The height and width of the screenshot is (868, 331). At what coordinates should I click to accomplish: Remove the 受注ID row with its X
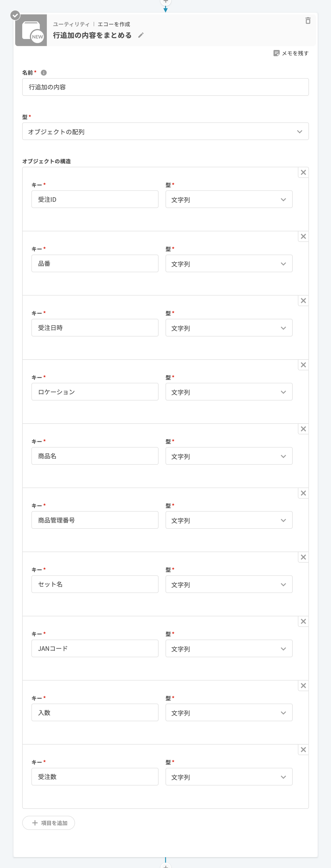click(303, 172)
